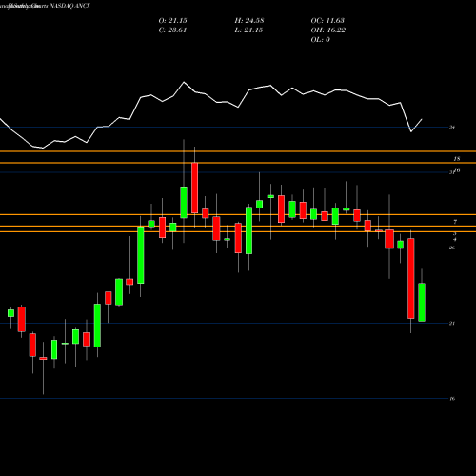Click the 18 orange level label

457,159
